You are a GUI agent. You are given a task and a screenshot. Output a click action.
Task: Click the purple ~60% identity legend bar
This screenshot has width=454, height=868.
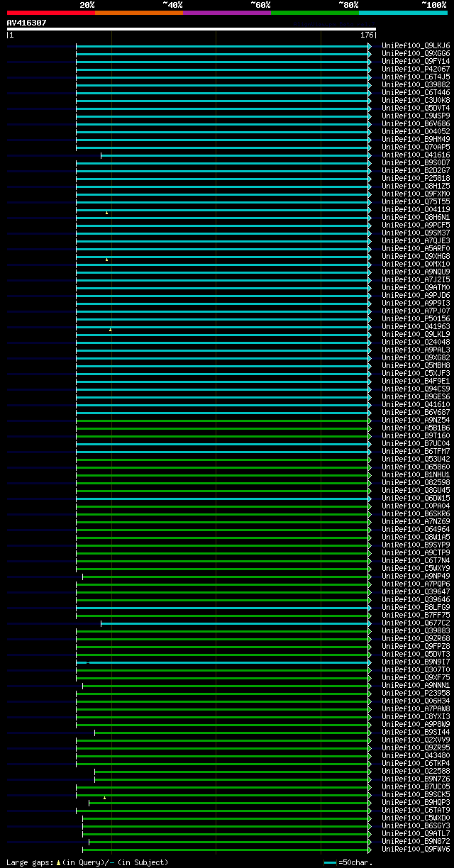pyautogui.click(x=226, y=13)
